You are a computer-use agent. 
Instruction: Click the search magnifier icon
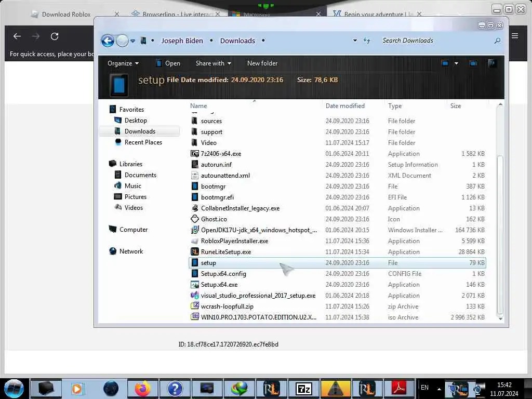click(x=497, y=41)
